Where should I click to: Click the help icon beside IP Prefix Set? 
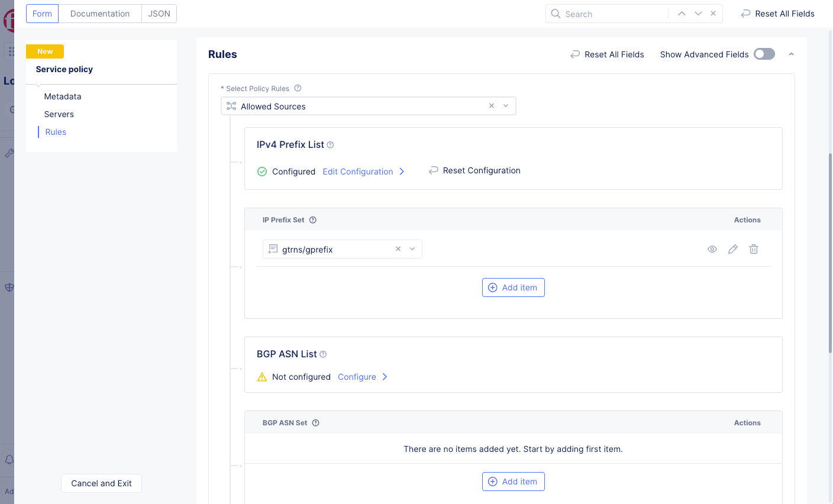pyautogui.click(x=313, y=220)
